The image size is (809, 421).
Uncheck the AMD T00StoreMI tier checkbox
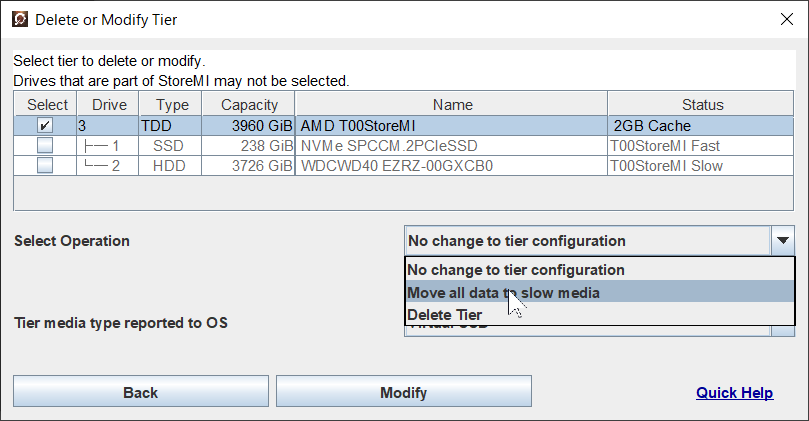coord(45,125)
